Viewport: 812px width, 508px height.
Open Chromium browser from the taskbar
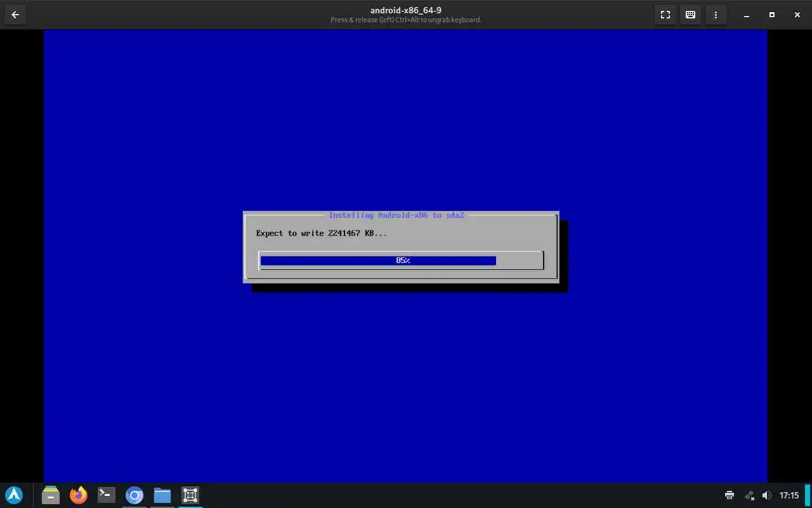click(x=134, y=495)
